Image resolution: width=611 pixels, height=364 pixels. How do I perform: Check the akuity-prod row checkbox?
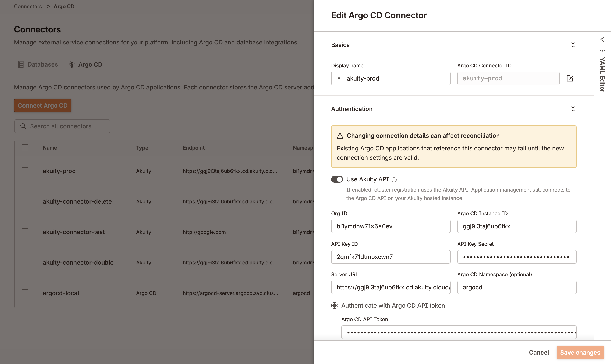click(x=25, y=171)
